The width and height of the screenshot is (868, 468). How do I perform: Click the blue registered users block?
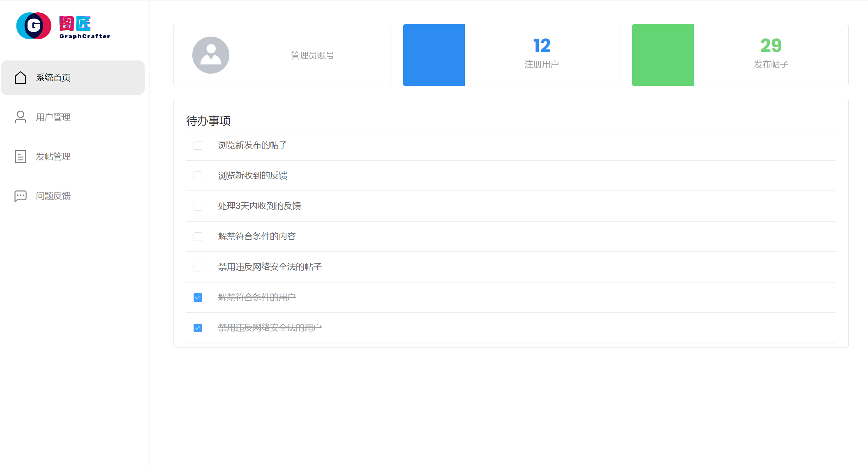(x=434, y=55)
